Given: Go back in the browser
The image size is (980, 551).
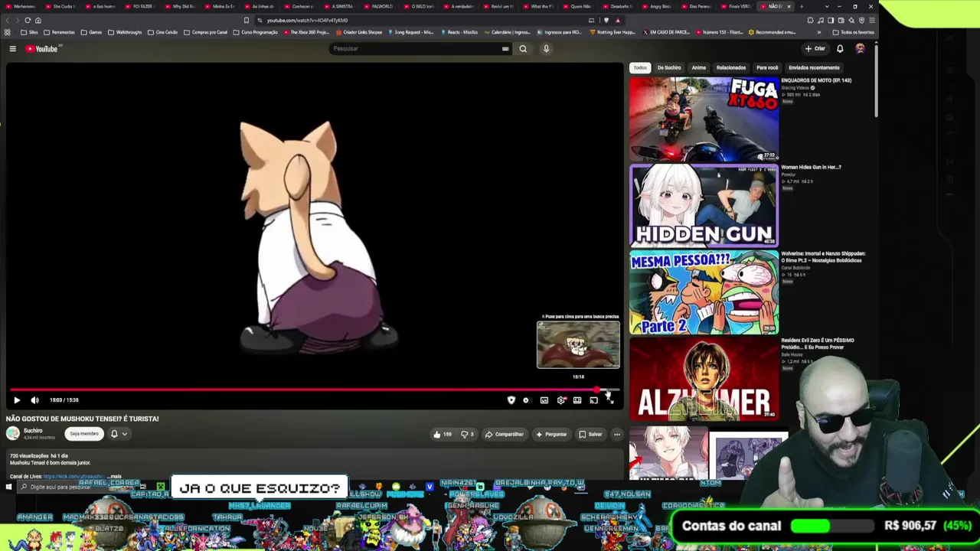Looking at the screenshot, I should point(8,20).
